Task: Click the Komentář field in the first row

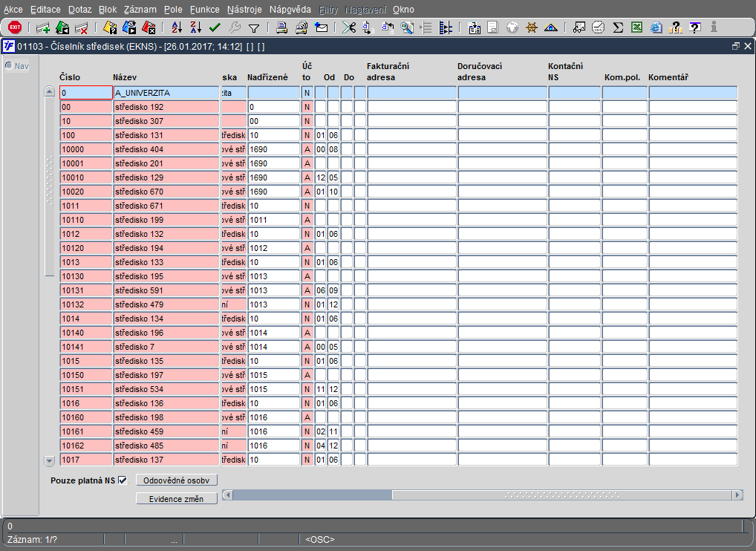Action: 693,93
